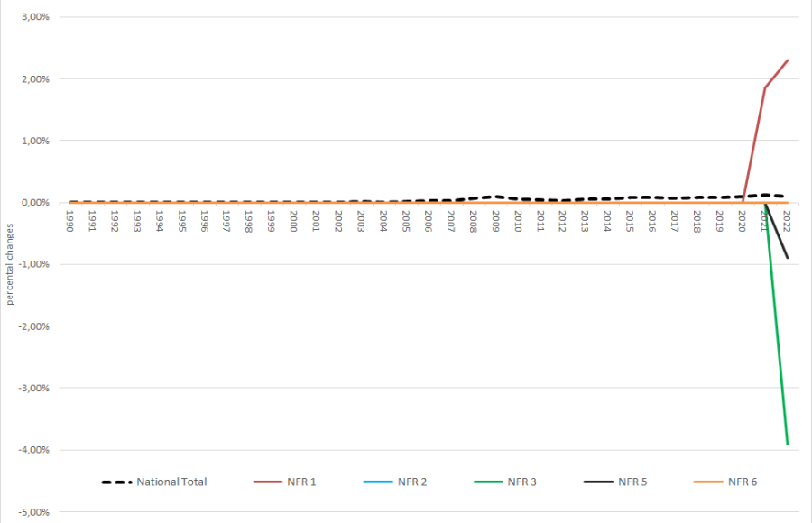This screenshot has height=523, width=812.
Task: Select the NFR 6 legend entry
Action: click(742, 482)
